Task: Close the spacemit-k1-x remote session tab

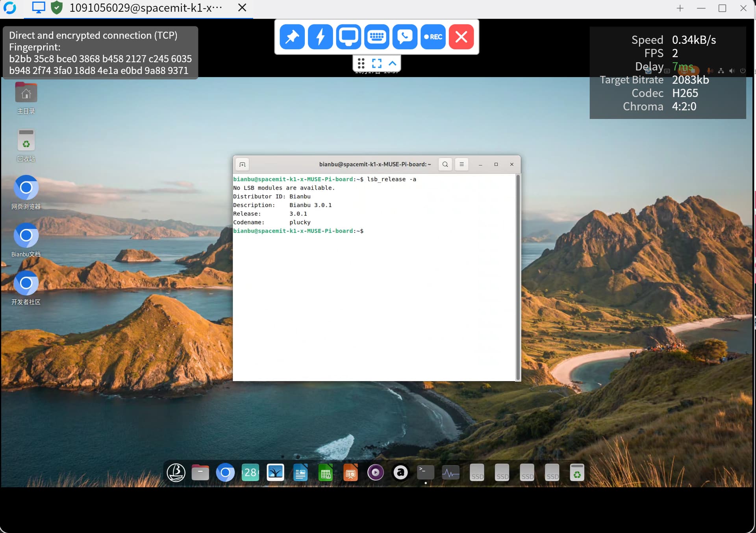Action: click(242, 8)
